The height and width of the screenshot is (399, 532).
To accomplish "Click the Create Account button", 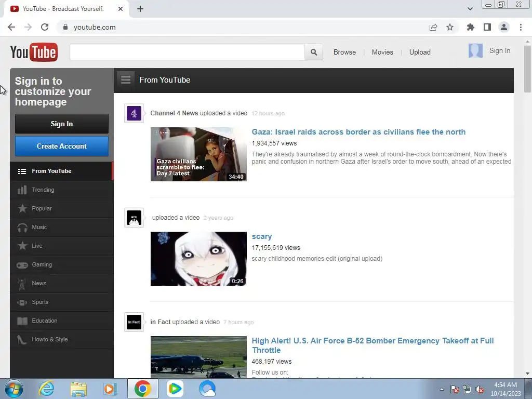I will point(62,146).
